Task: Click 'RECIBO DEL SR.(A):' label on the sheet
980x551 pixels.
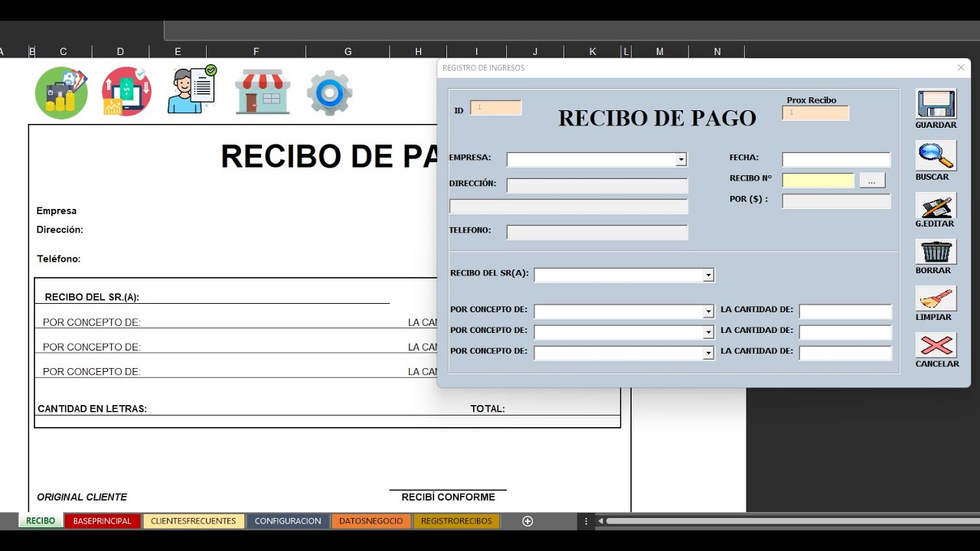Action: click(x=92, y=297)
